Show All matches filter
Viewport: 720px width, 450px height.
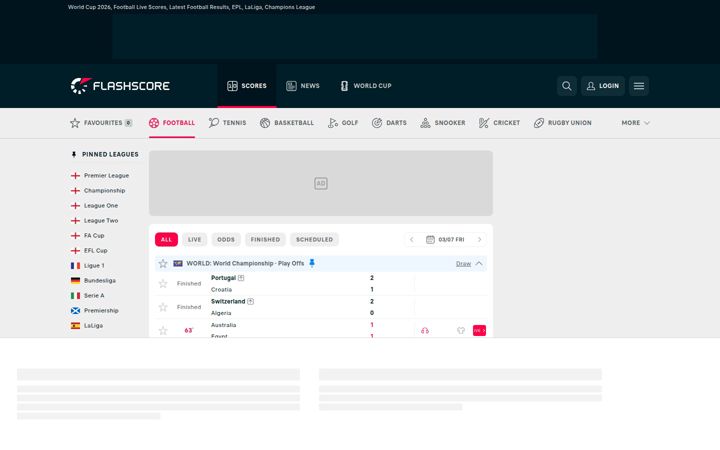pos(166,239)
